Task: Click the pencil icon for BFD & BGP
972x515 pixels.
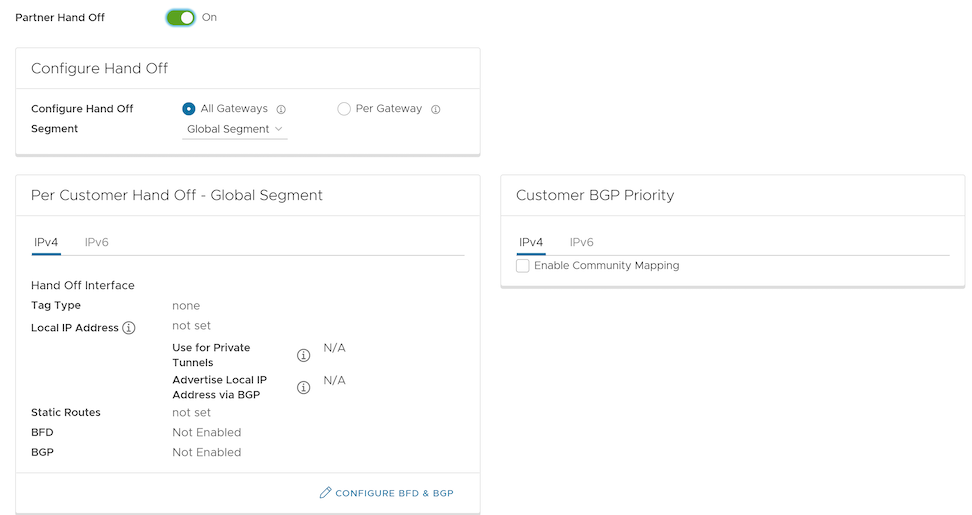Action: pos(325,493)
